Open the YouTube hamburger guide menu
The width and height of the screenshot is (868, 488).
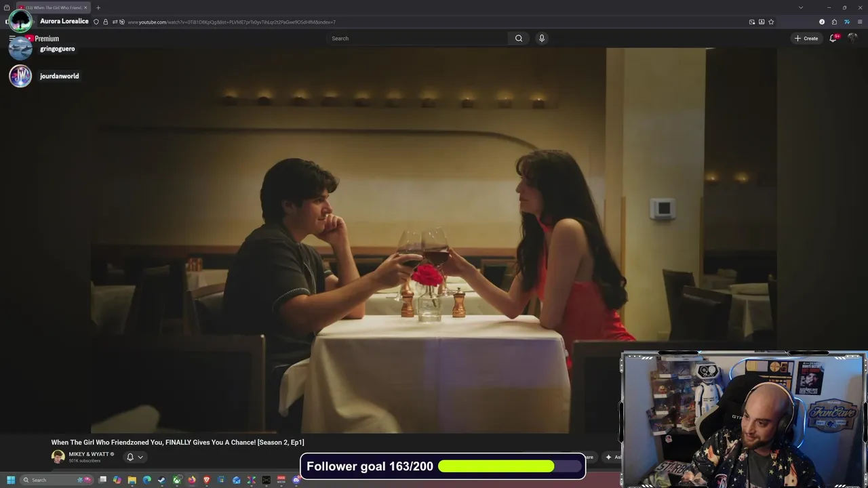pos(12,38)
